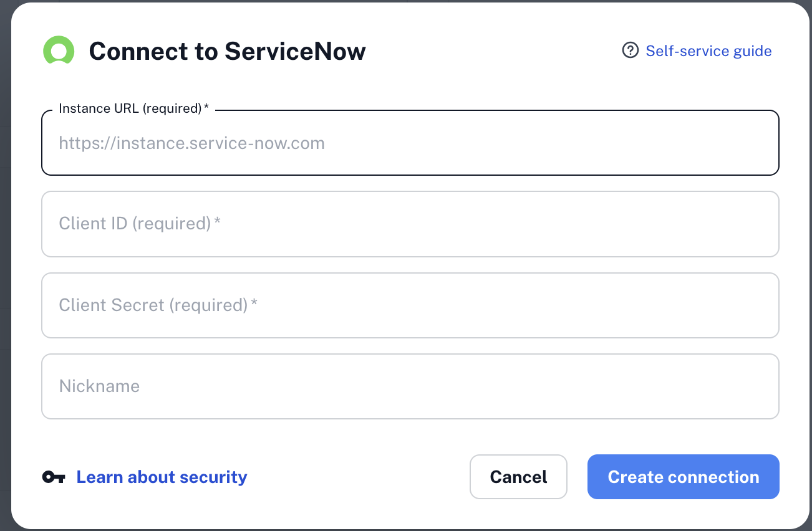Click the Client ID (required) placeholder label
This screenshot has width=812, height=531.
coord(135,224)
